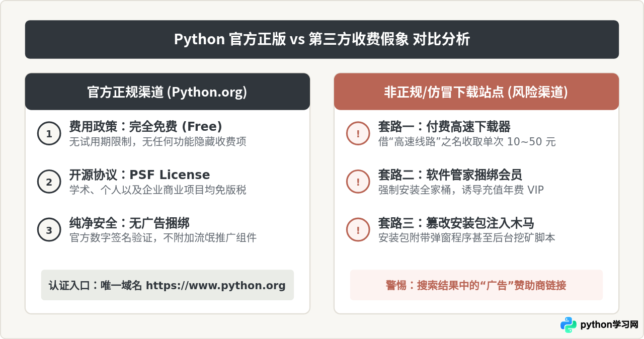Click the title 'Python 官方正版 vs 第三方收费假象 对比分析'
The image size is (644, 339).
(322, 39)
